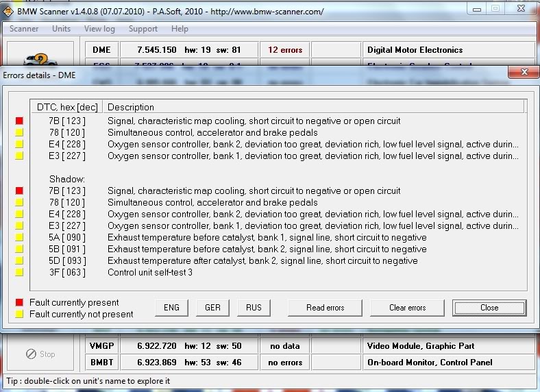The width and height of the screenshot is (540, 392).
Task: Click 'On-board Monitor, Control Panel' description
Action: [x=430, y=363]
